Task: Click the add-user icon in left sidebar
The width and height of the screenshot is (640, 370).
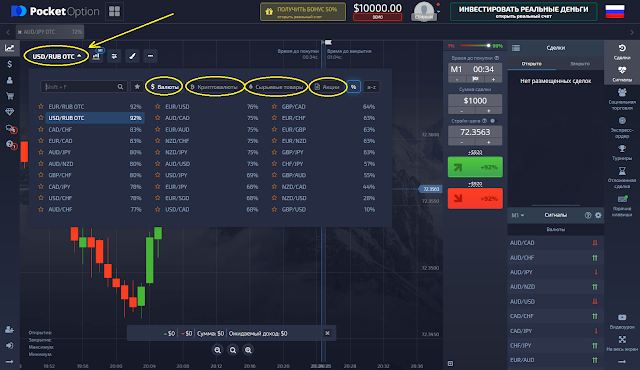Action: pyautogui.click(x=9, y=330)
